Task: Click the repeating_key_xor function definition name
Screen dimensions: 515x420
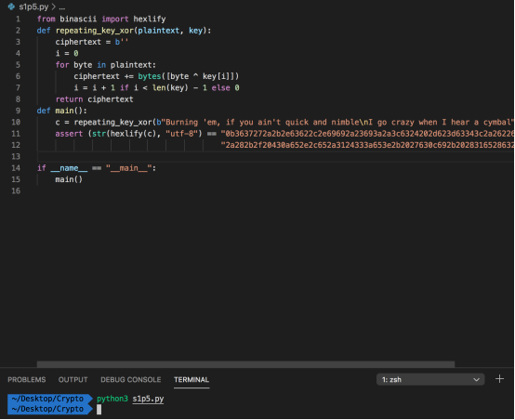Action: pos(95,31)
